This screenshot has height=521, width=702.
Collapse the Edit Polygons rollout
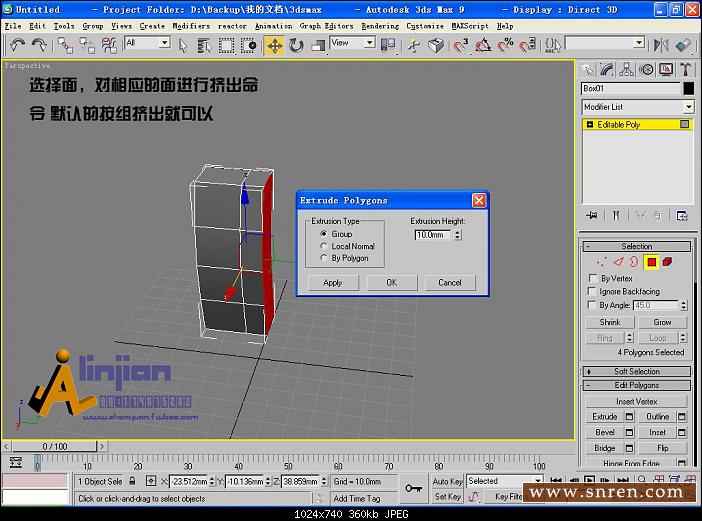(636, 385)
